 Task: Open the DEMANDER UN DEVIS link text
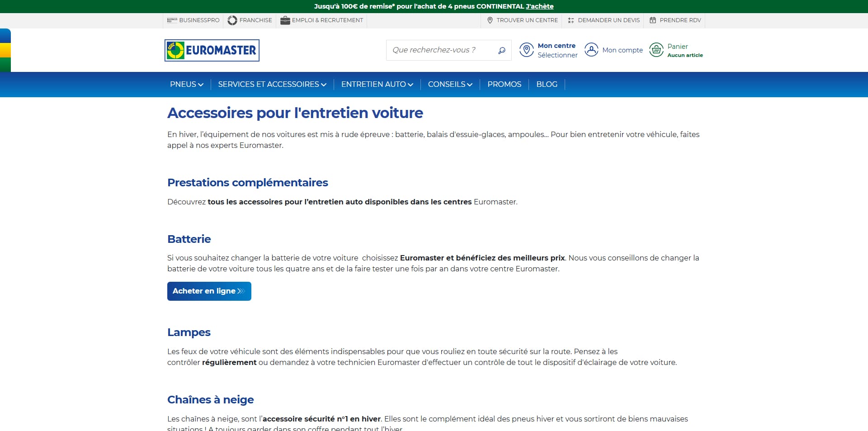point(609,20)
